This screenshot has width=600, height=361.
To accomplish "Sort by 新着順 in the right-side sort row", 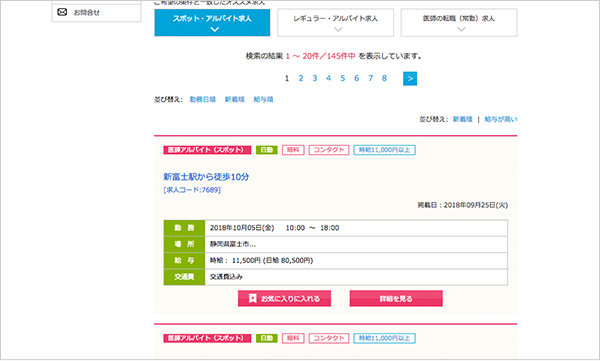I will click(463, 119).
